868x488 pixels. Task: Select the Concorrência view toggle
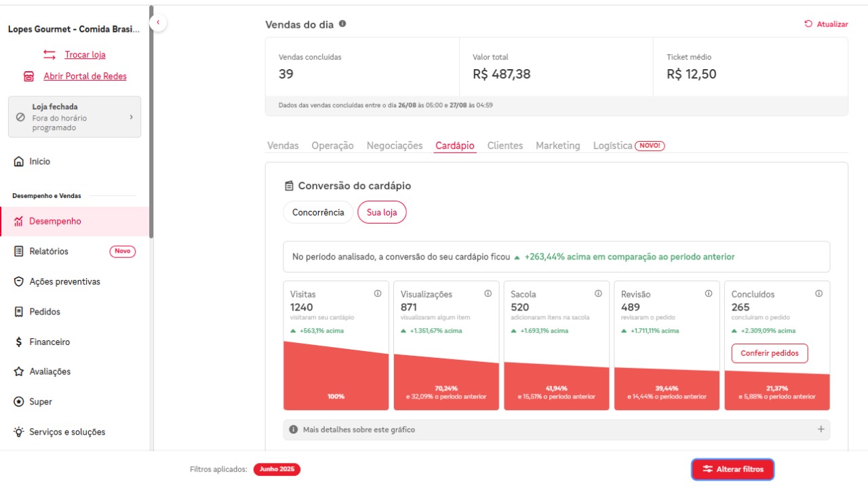point(318,212)
